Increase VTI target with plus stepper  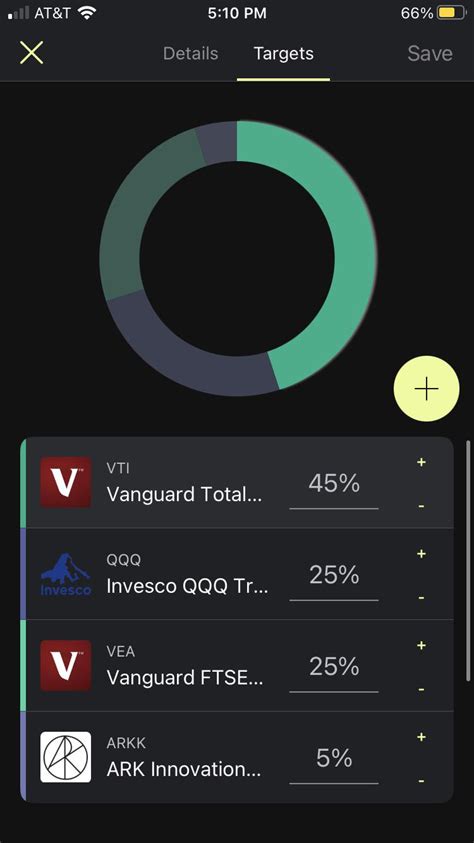coord(421,462)
